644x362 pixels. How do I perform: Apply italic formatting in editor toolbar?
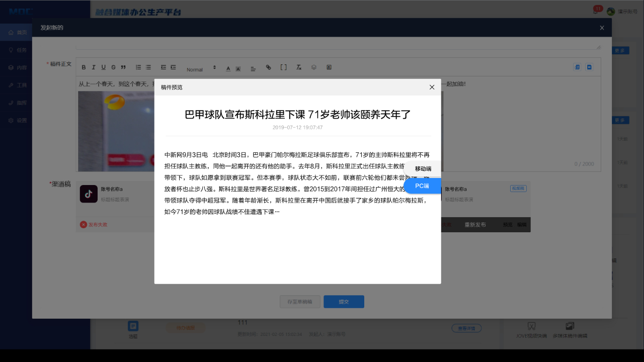coord(94,67)
